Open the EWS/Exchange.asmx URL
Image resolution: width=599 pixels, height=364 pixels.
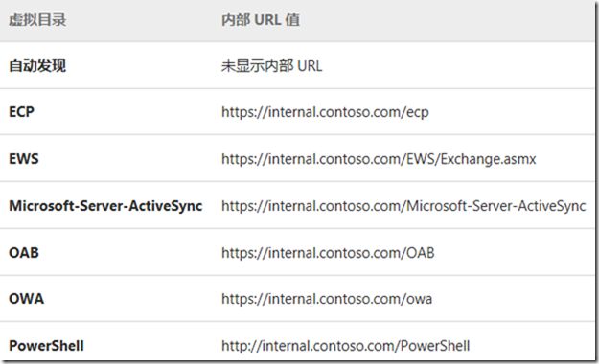379,159
